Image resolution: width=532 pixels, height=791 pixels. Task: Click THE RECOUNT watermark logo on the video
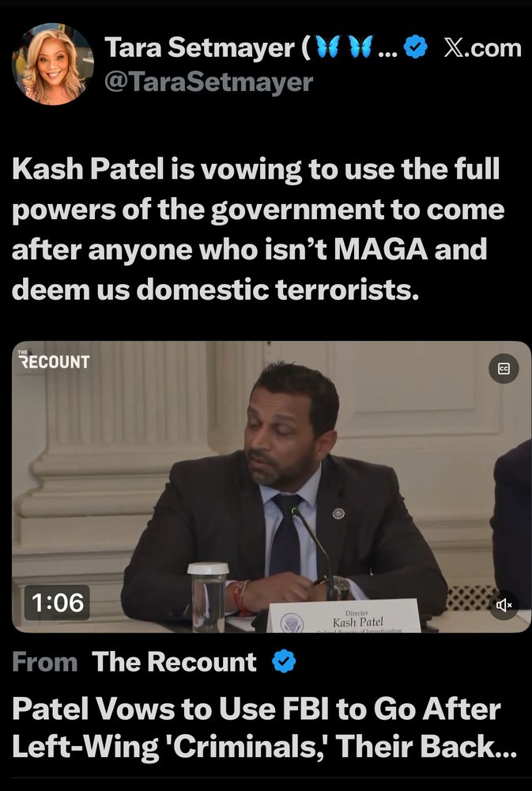tap(54, 360)
